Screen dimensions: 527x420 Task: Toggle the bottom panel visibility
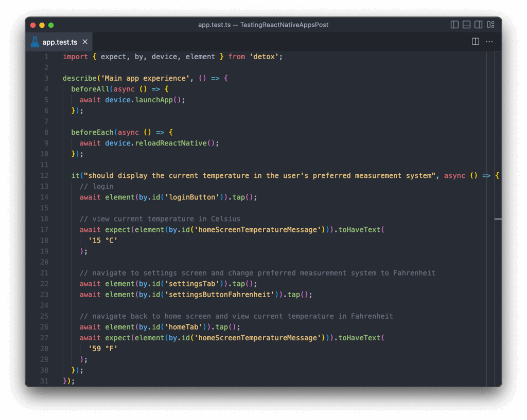[x=466, y=24]
